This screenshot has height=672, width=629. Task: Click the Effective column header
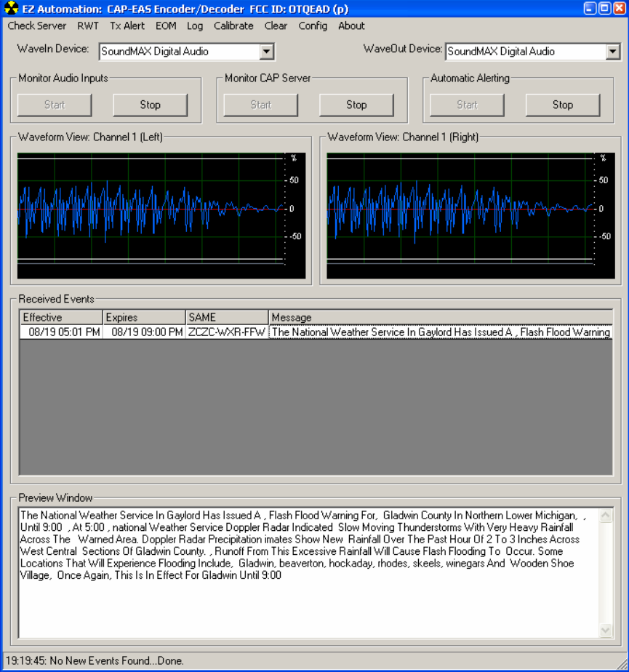[x=61, y=317]
